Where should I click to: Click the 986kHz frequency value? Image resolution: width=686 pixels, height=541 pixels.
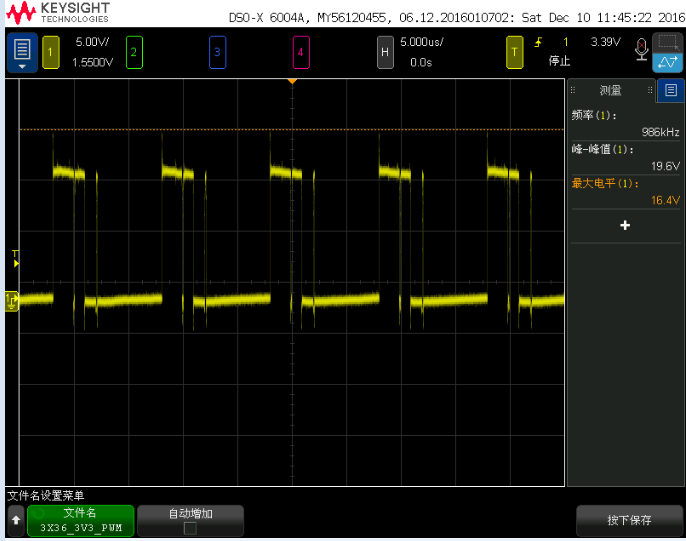[x=660, y=132]
